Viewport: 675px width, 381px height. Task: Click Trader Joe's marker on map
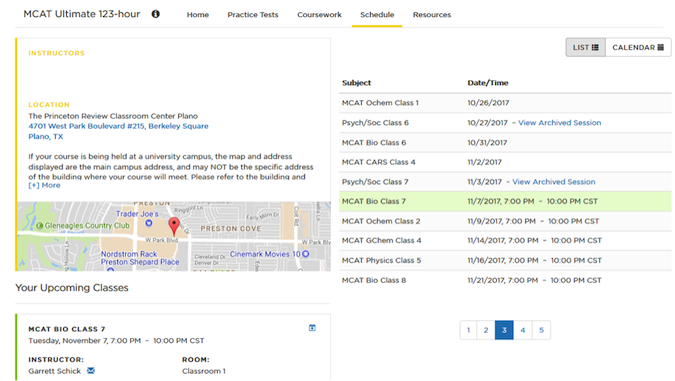coord(149,223)
